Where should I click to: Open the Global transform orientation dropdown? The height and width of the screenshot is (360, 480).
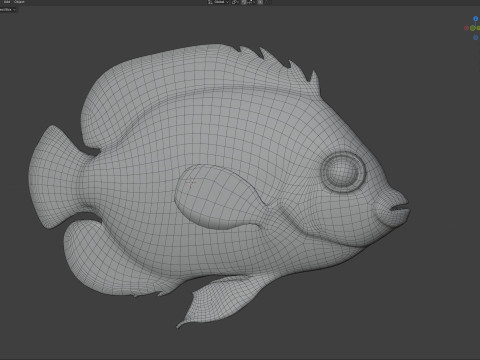pos(219,2)
